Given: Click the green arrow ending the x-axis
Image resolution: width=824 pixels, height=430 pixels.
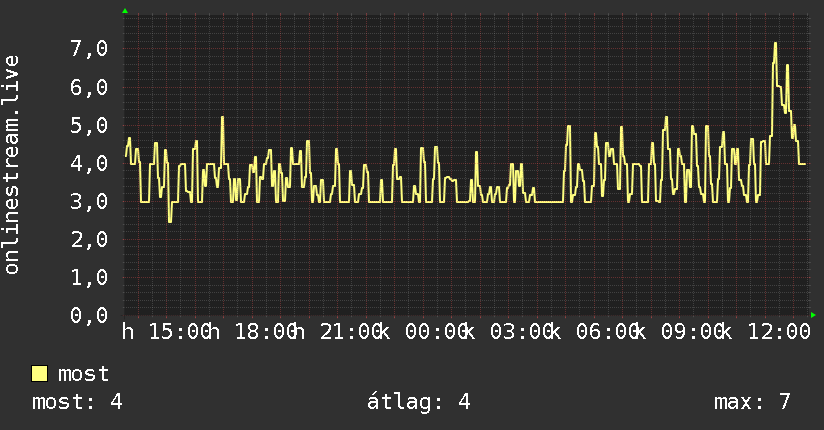Looking at the screenshot, I should tap(813, 315).
